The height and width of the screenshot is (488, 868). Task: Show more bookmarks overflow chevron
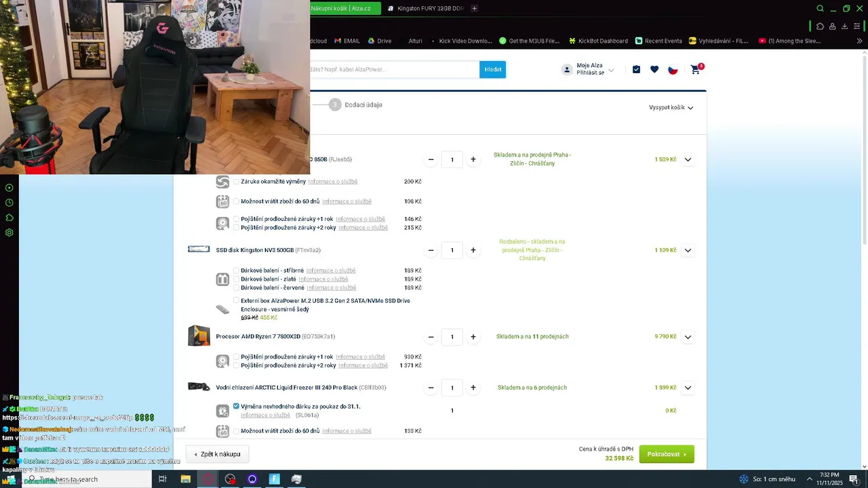coord(860,41)
